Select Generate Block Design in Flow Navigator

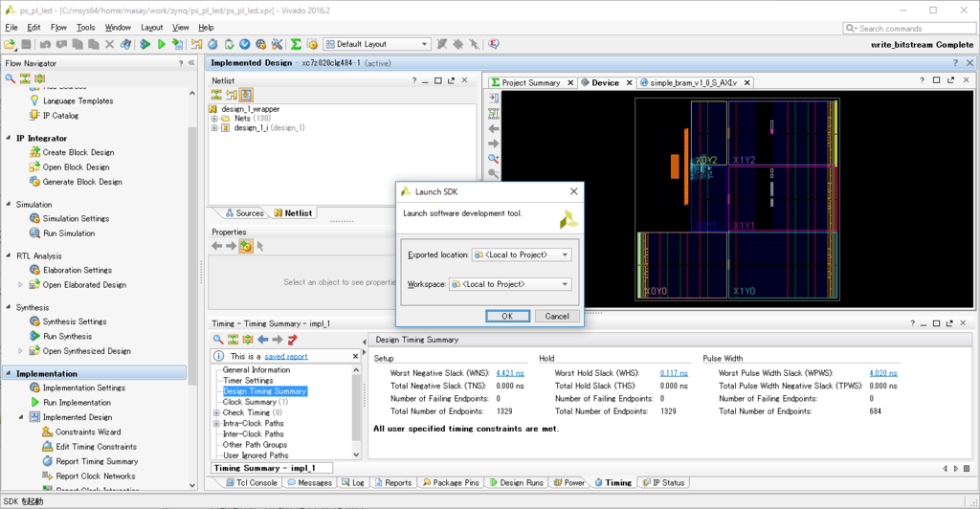tap(82, 182)
